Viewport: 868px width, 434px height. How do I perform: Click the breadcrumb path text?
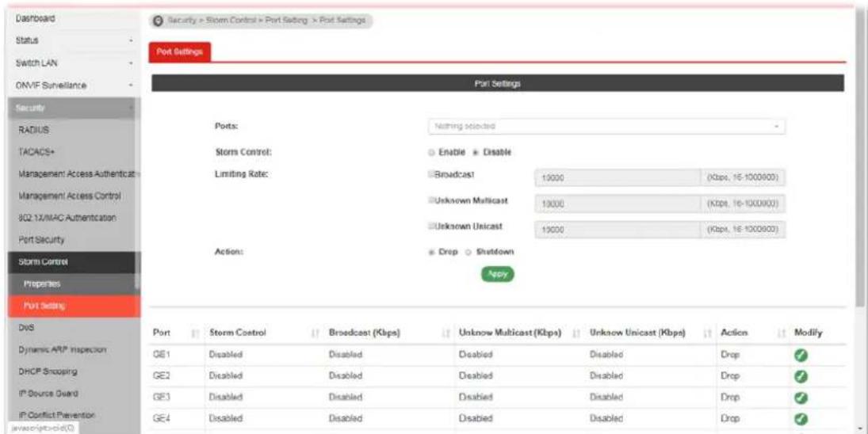tap(266, 21)
